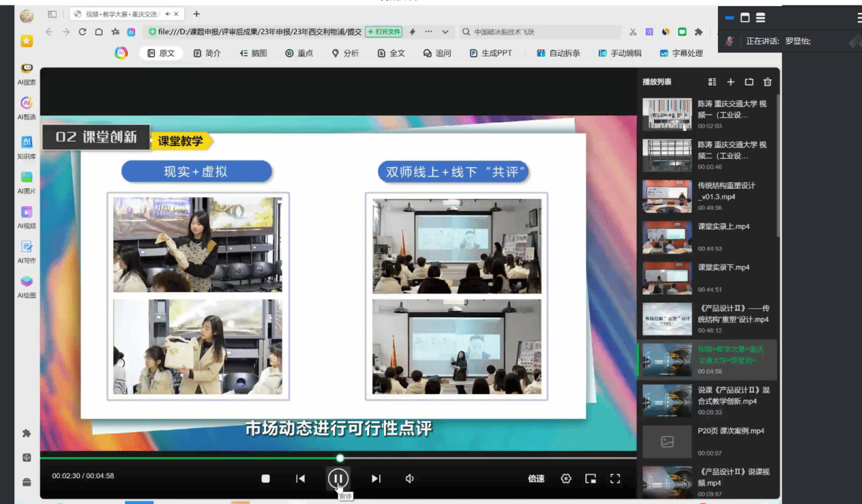The image size is (862, 504).
Task: Skip to the next video
Action: point(376,479)
